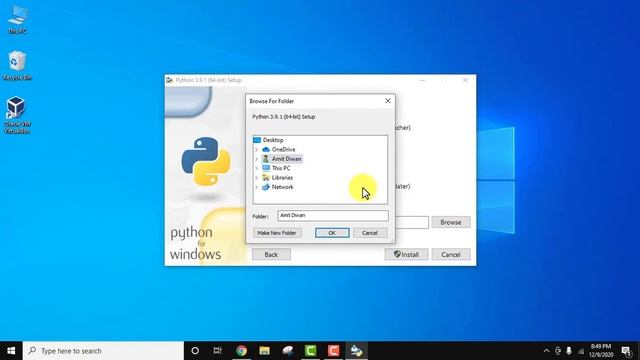Screen dimensions: 640x360
Task: Open the Recycle Bin desktop icon
Action: tap(17, 65)
